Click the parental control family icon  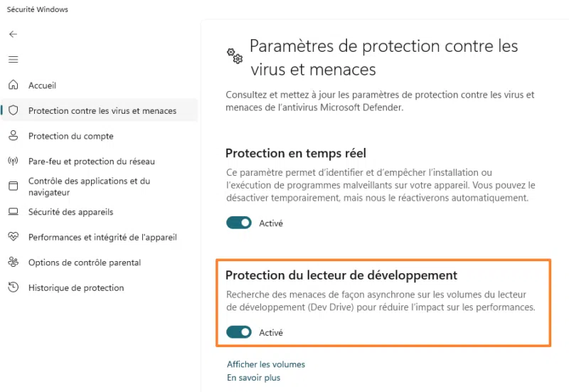click(13, 263)
